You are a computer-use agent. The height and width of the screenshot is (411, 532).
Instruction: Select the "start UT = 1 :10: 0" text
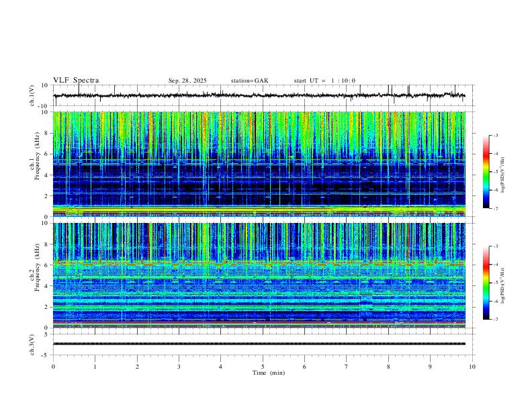pyautogui.click(x=324, y=81)
